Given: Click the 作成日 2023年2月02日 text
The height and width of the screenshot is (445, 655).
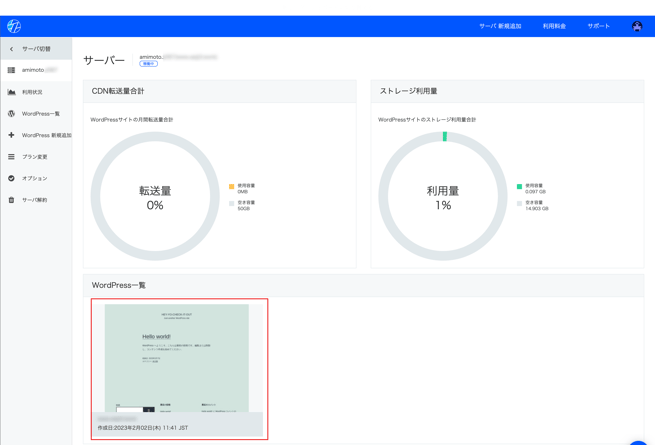Looking at the screenshot, I should 143,428.
